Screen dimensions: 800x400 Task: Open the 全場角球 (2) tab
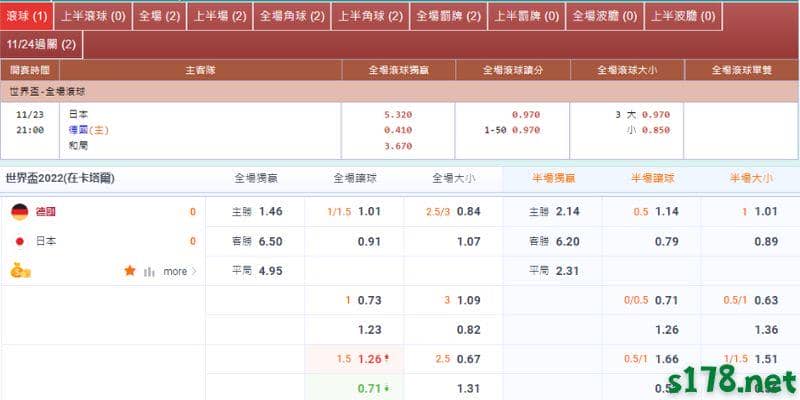[x=292, y=16]
